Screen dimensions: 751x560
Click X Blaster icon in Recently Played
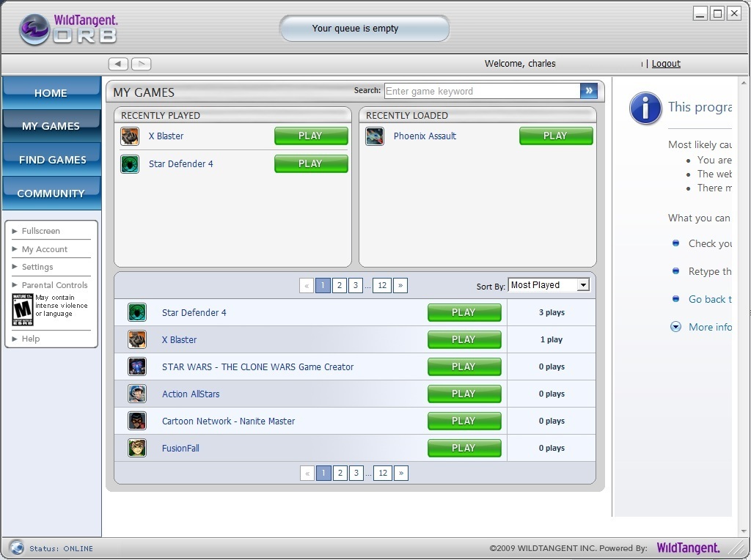pyautogui.click(x=130, y=136)
